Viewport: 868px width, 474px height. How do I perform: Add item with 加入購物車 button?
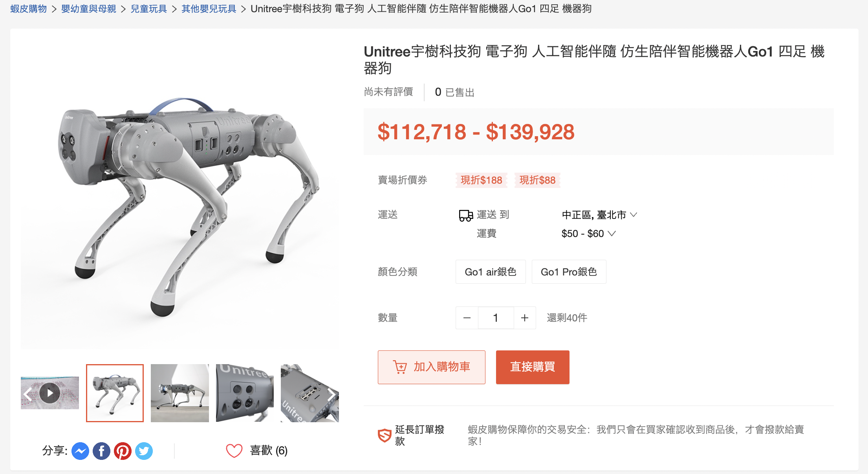[432, 367]
